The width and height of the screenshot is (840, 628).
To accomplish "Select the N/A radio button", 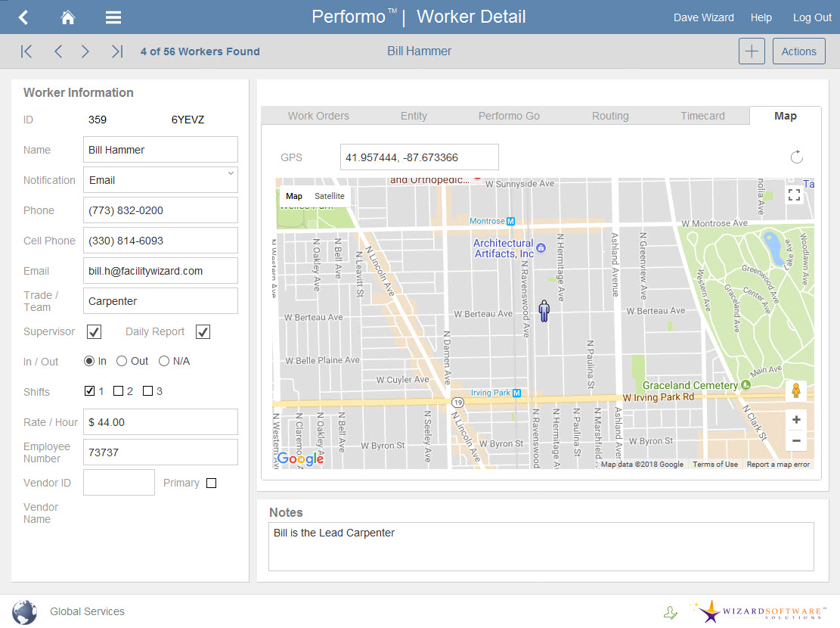I will 164,361.
